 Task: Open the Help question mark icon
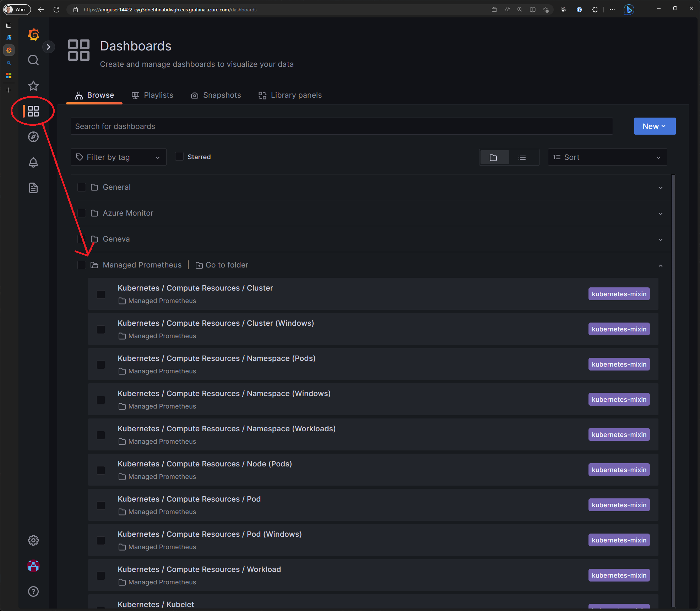click(x=33, y=591)
